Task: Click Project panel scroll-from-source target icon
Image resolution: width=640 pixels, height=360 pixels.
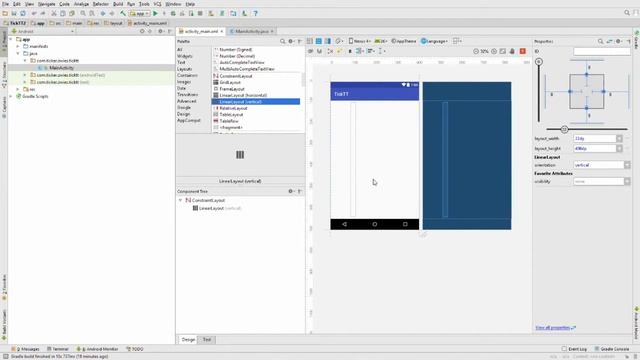Action: [x=142, y=31]
